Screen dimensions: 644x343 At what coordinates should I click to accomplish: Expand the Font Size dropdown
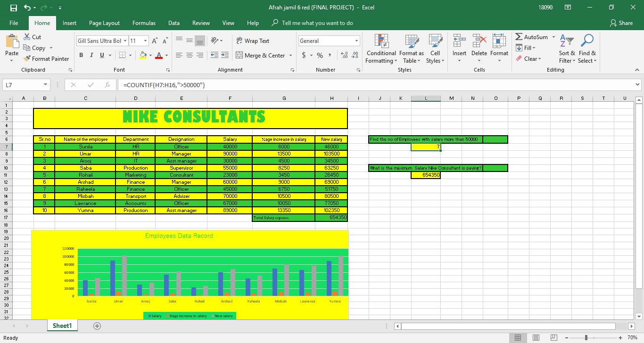(145, 41)
